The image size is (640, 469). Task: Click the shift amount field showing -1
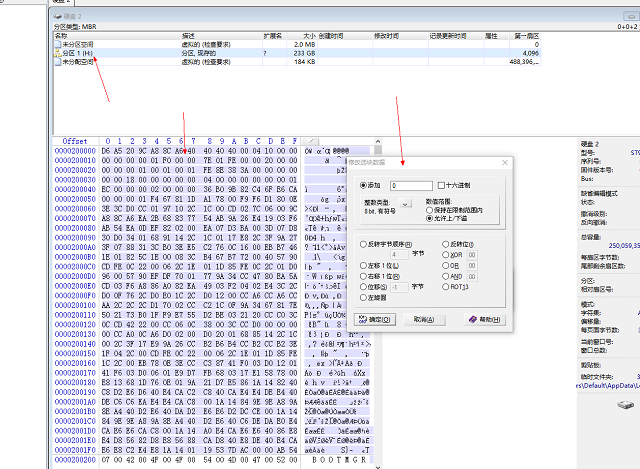[399, 287]
